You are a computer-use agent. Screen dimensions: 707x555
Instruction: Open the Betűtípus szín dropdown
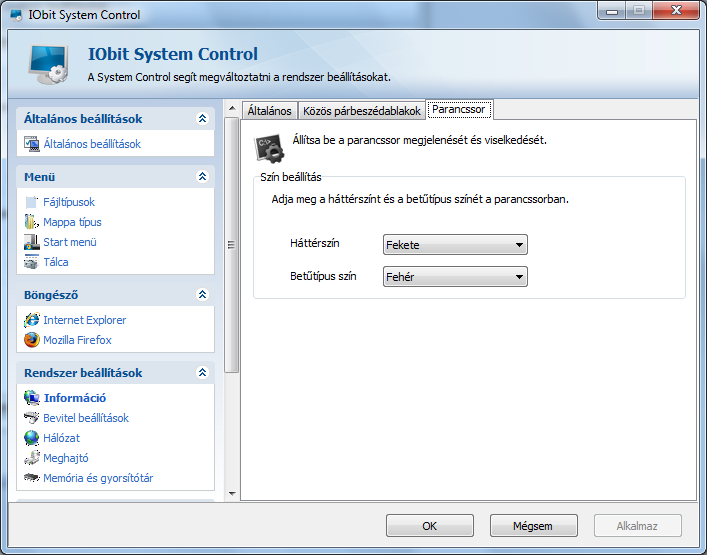click(x=455, y=277)
